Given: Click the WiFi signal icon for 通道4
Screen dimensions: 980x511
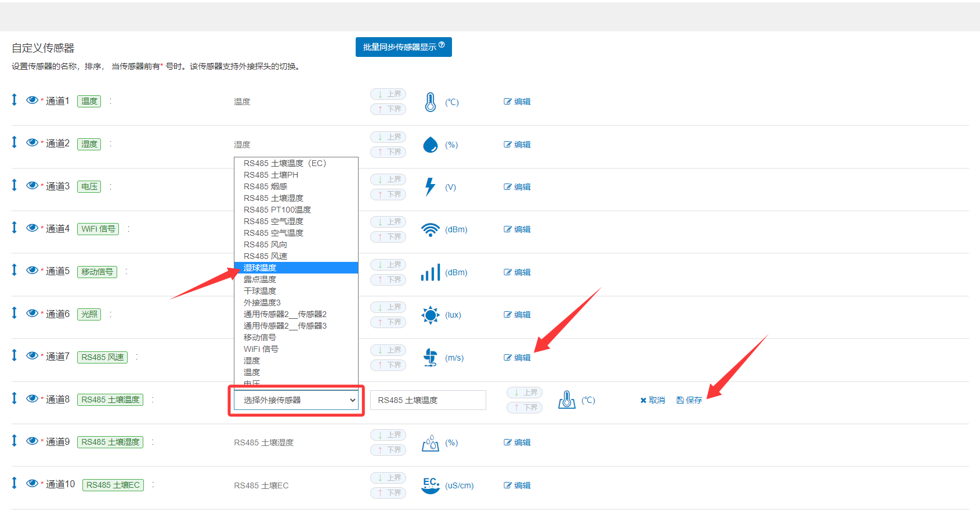Looking at the screenshot, I should tap(430, 229).
